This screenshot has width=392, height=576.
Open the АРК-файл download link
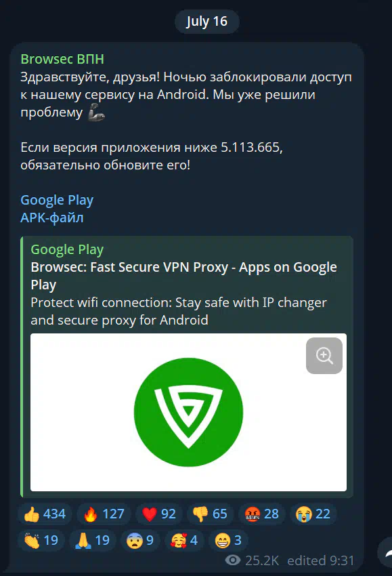tap(51, 218)
